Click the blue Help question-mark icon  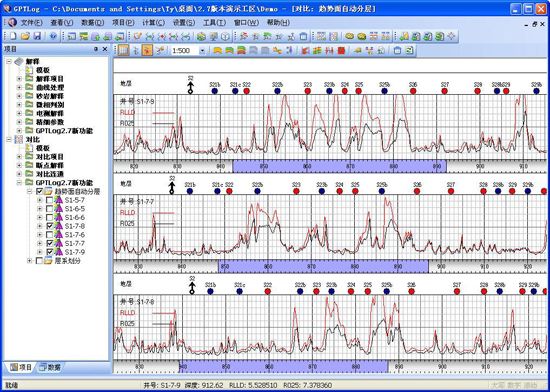[x=53, y=36]
